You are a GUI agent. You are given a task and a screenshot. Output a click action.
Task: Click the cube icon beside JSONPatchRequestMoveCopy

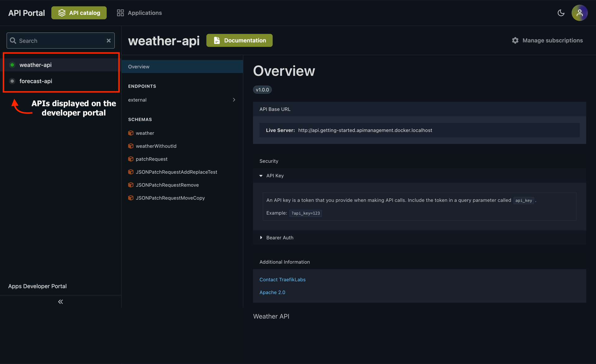(x=131, y=198)
